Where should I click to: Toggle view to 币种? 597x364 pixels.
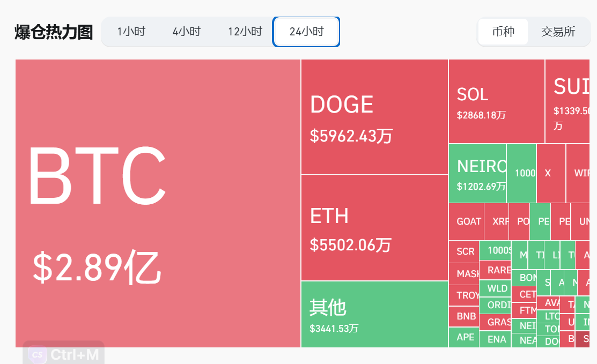(x=503, y=32)
